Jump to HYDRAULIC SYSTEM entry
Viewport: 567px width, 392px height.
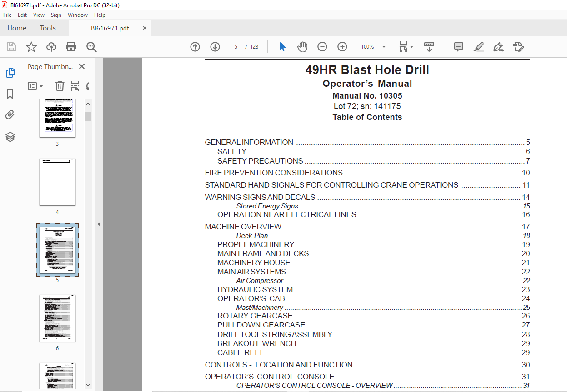(x=374, y=289)
